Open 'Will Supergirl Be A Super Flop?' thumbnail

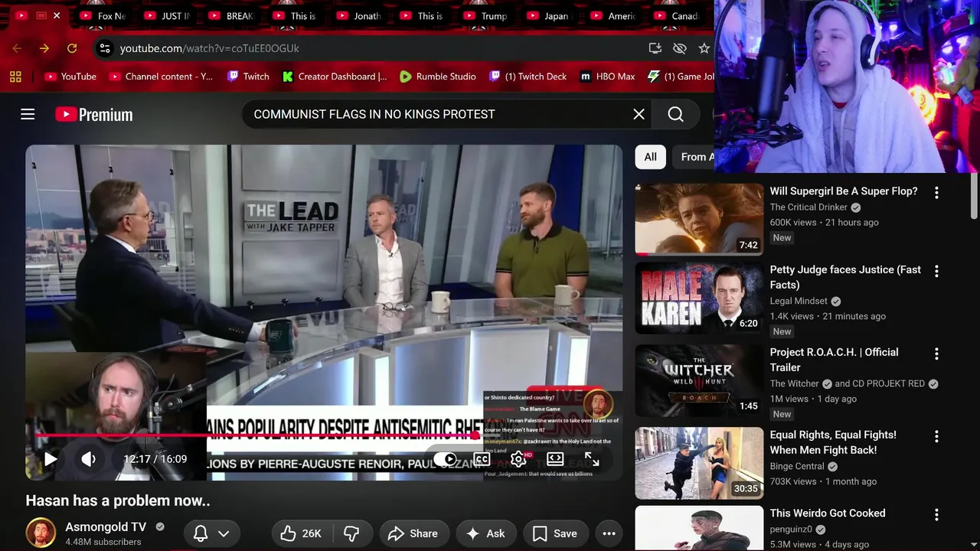click(699, 219)
